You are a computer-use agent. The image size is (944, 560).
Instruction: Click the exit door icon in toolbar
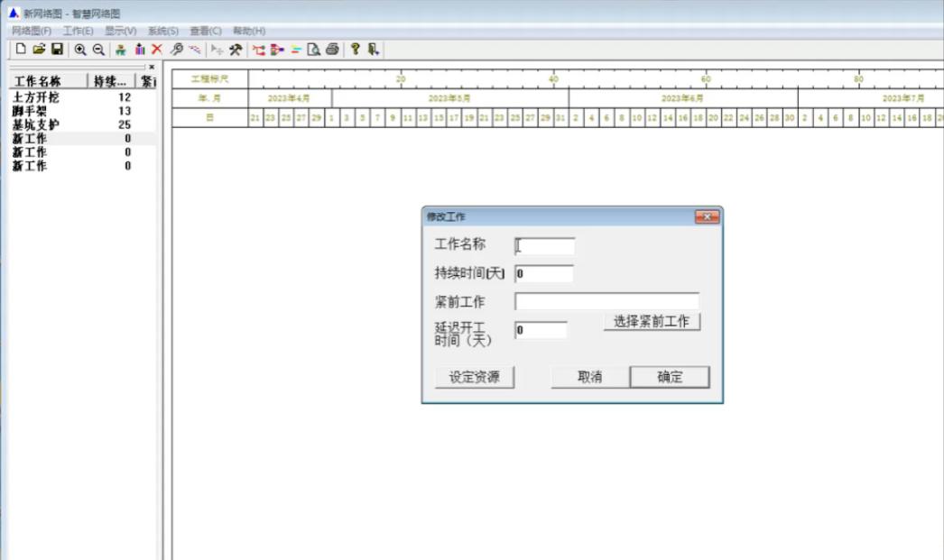point(374,50)
